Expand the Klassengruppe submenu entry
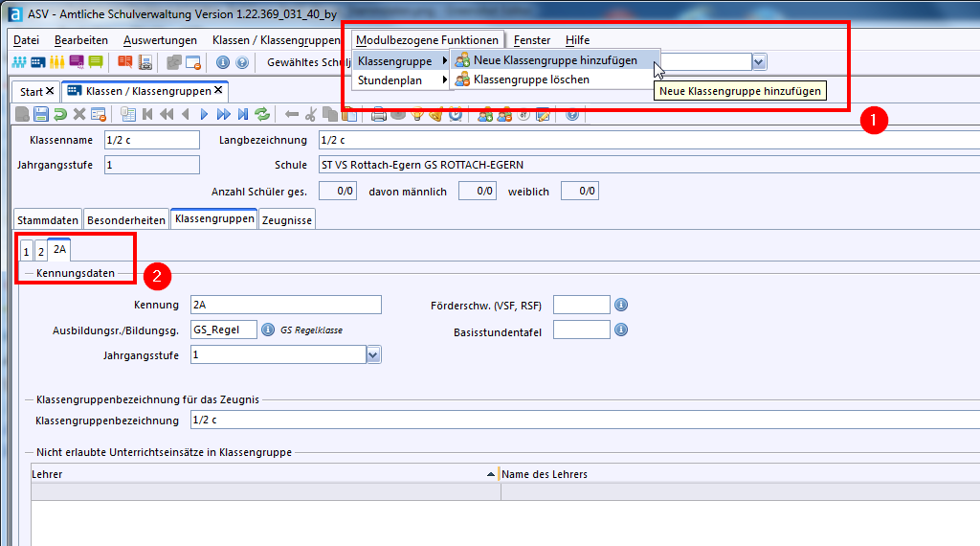Viewport: 980px width, 546px height. point(401,60)
